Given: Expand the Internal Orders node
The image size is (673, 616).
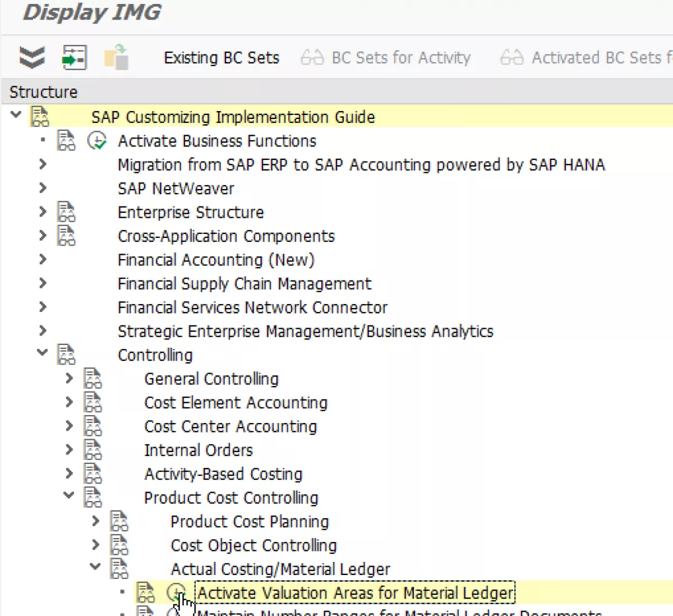Looking at the screenshot, I should tap(69, 449).
